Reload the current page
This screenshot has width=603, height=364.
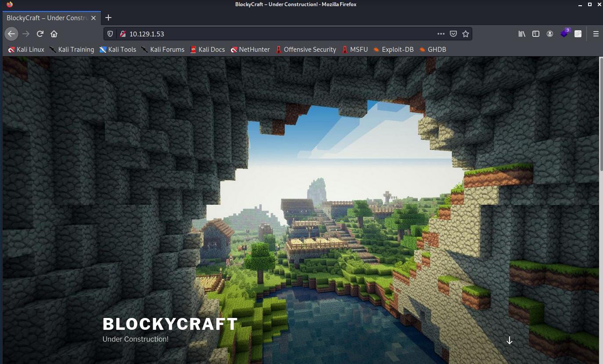[40, 34]
